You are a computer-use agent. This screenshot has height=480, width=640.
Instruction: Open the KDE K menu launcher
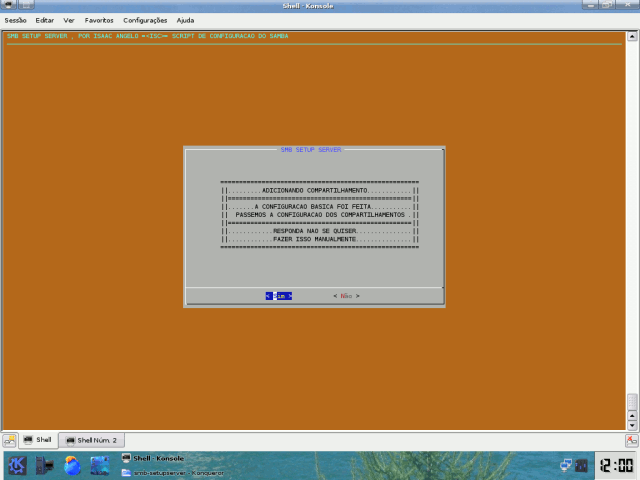pyautogui.click(x=17, y=465)
